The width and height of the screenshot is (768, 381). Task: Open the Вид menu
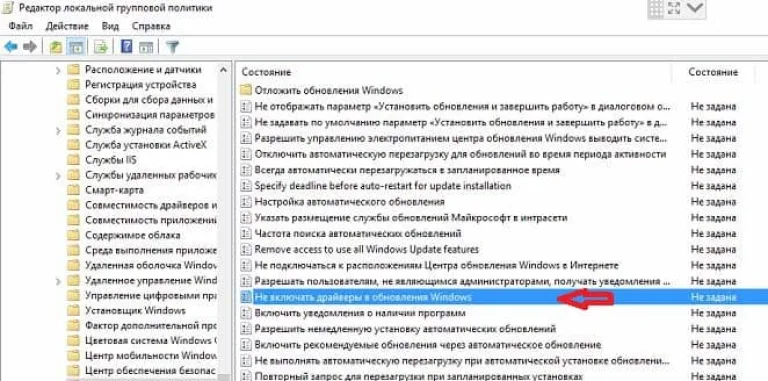click(x=110, y=26)
